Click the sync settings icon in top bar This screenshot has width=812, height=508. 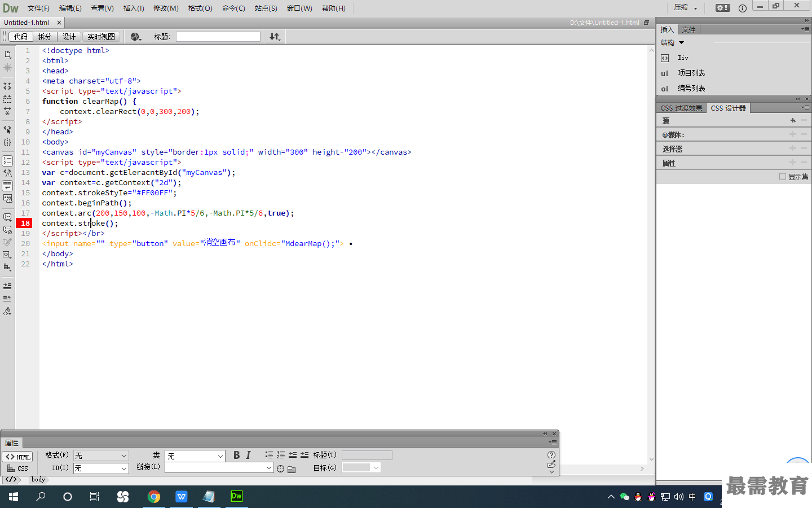(723, 8)
